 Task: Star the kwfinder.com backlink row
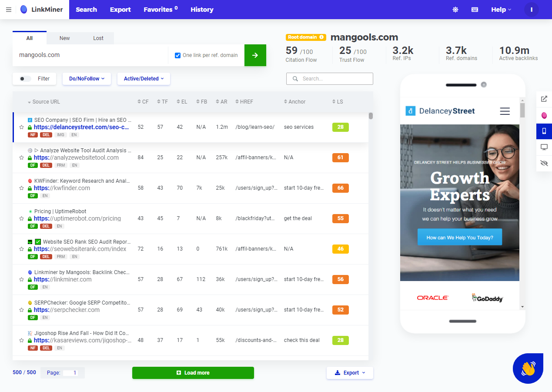point(21,188)
